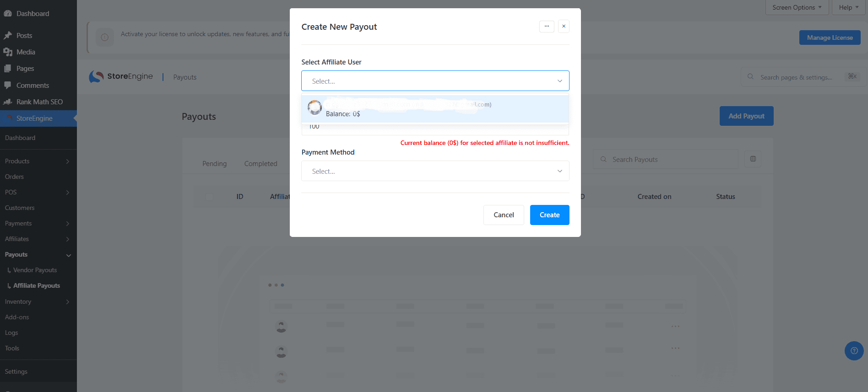The image size is (868, 392).
Task: Click the Dashboard gauge icon in sidebar
Action: coord(8,14)
